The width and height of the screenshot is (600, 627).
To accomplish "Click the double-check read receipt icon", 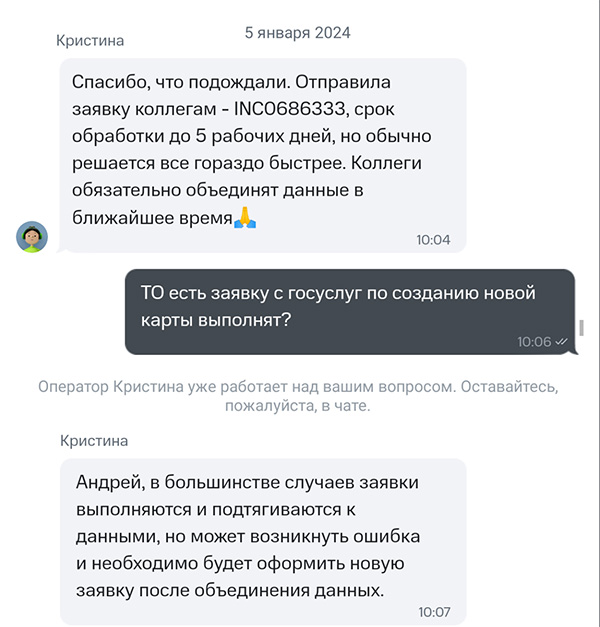I will (562, 342).
